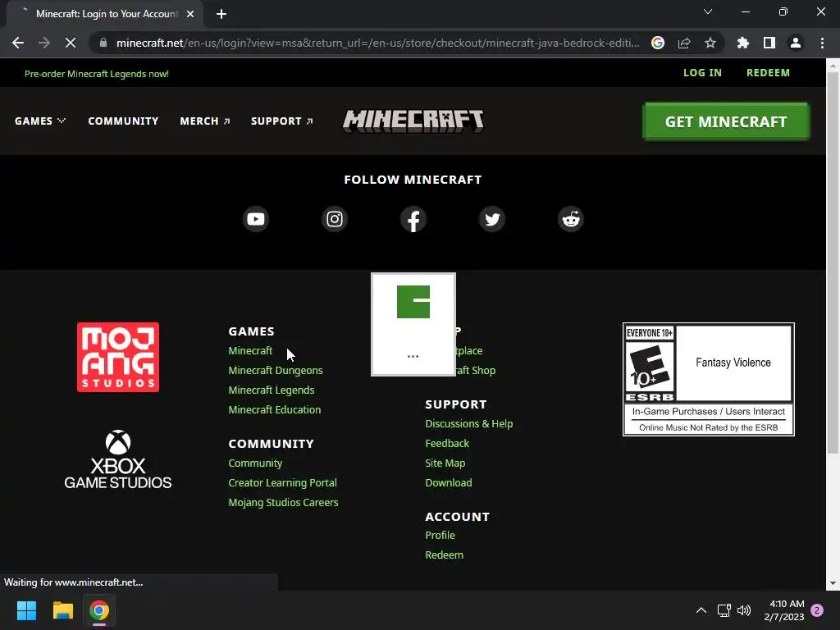Open the taskbar clock showing 4:10 AM
Viewport: 840px width, 630px height.
[784, 610]
